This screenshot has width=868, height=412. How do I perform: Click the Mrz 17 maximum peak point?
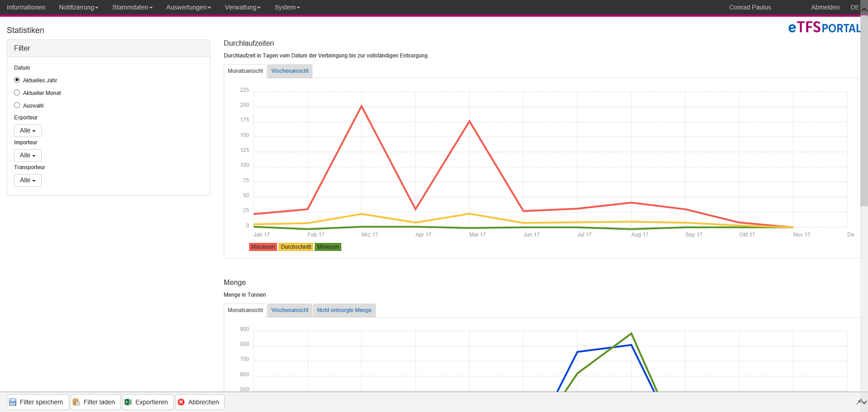[362, 106]
